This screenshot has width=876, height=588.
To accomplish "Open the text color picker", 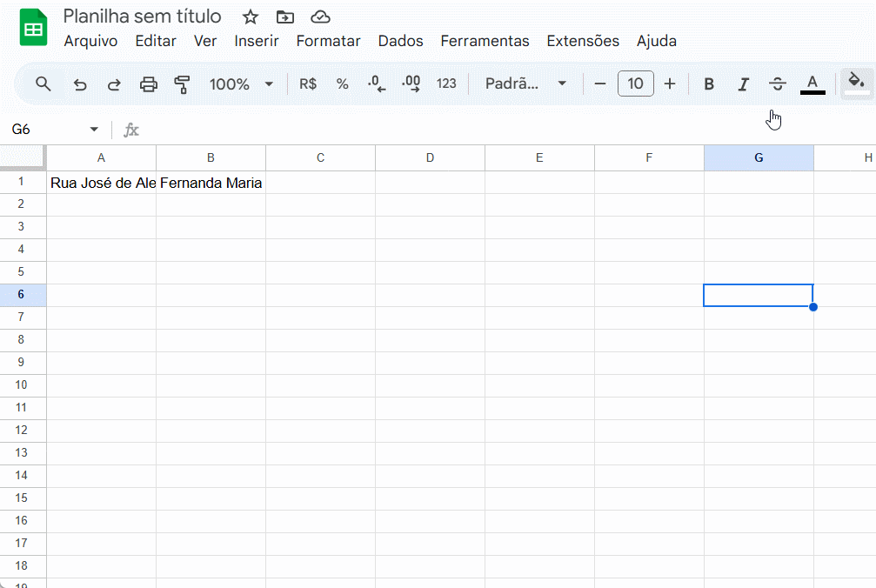I will pos(812,84).
